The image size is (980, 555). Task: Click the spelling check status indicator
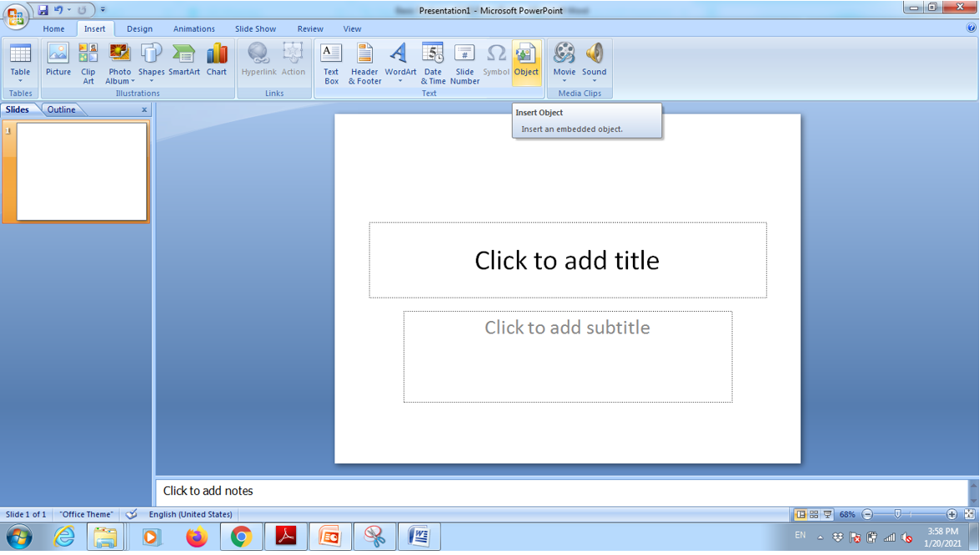coord(130,514)
